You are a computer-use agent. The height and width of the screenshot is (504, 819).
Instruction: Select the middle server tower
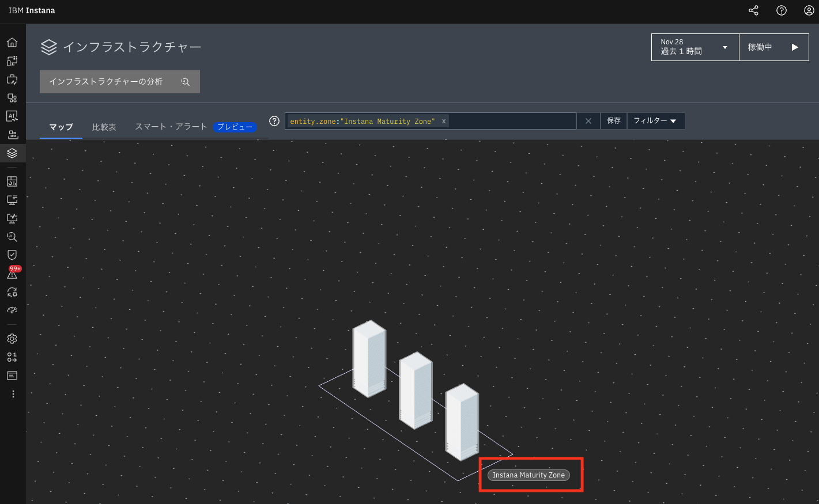pyautogui.click(x=416, y=391)
